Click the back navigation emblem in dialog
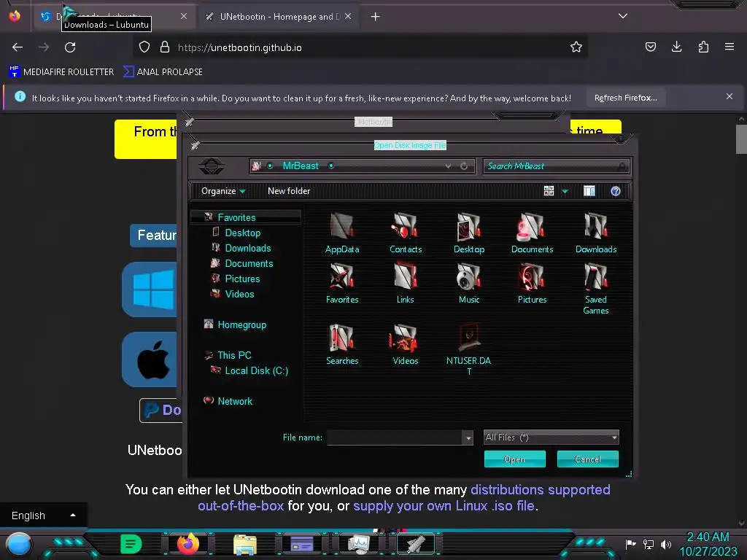This screenshot has height=560, width=747. click(x=212, y=166)
